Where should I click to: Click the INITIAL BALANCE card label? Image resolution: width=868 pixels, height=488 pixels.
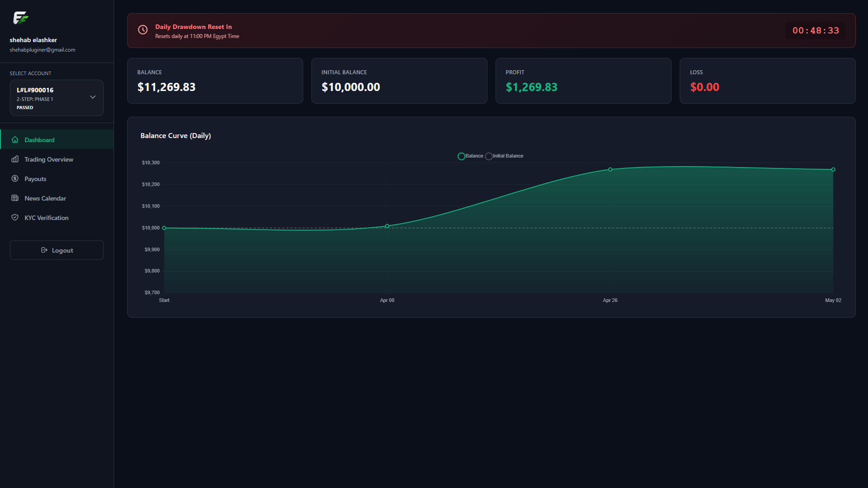[x=344, y=72]
